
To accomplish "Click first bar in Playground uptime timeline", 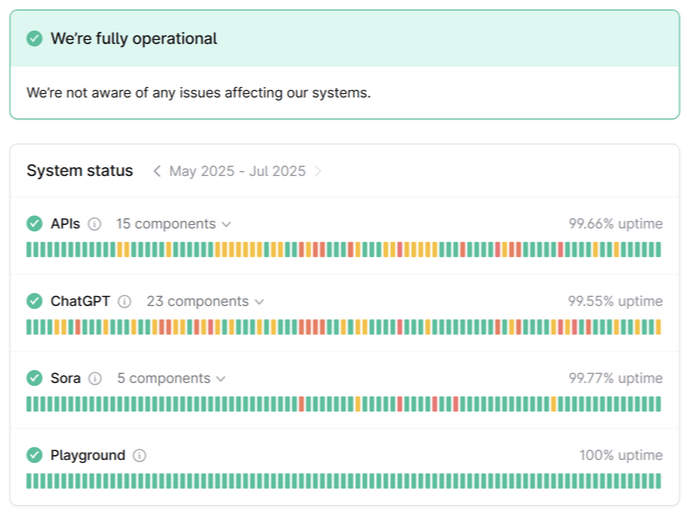I will 29,481.
